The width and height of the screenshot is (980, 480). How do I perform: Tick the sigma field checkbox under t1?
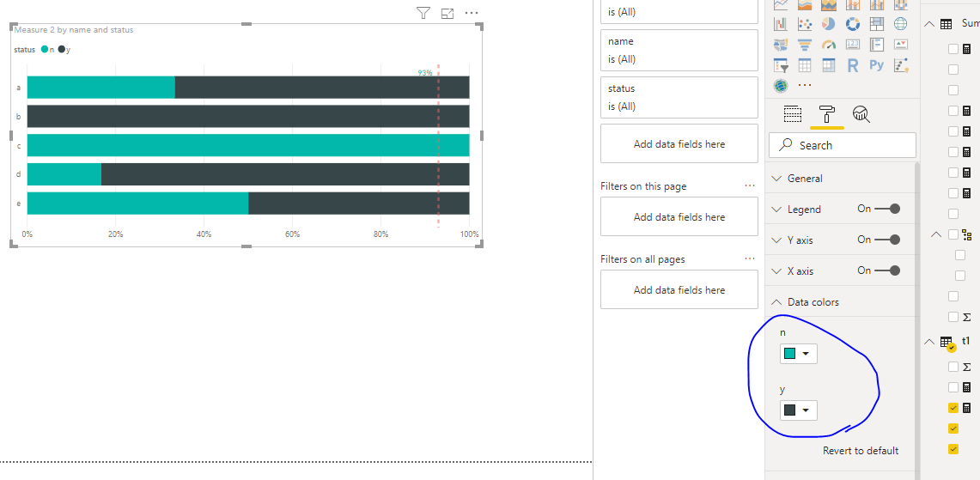click(x=953, y=367)
